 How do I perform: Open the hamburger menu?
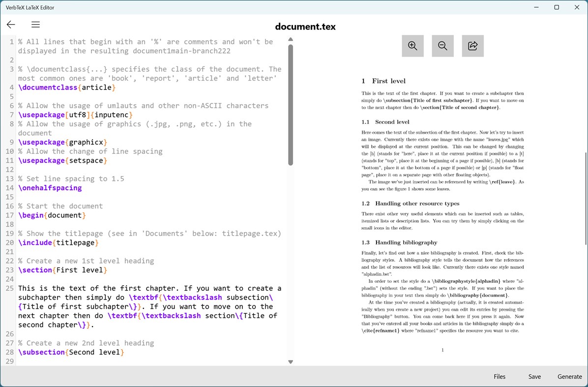[35, 24]
